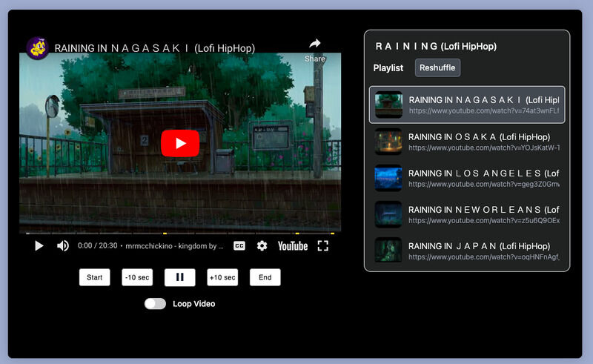Click the 'RAINING IN NEW ORLEANS' playlist title
This screenshot has height=364, width=593.
coord(484,210)
